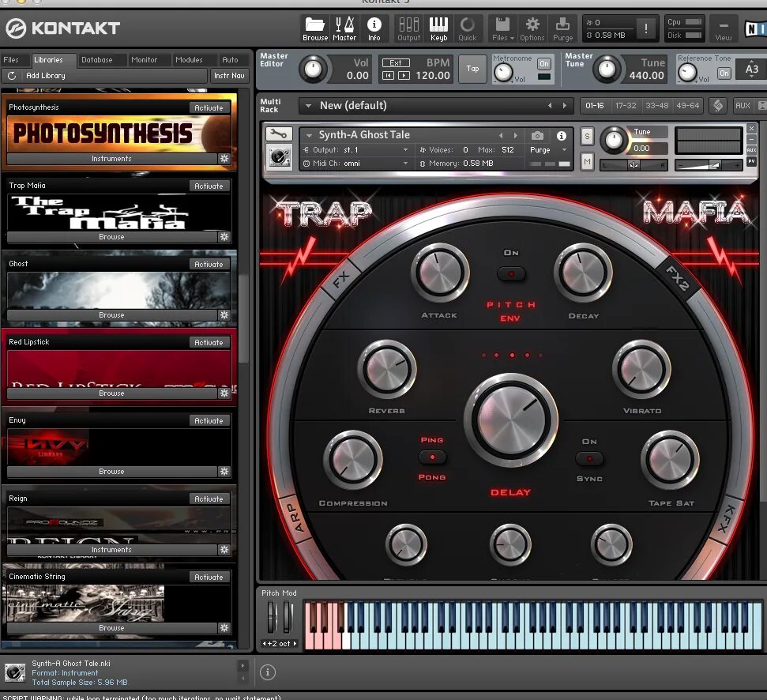Open the Output section icon
The width and height of the screenshot is (767, 700).
coord(409,28)
